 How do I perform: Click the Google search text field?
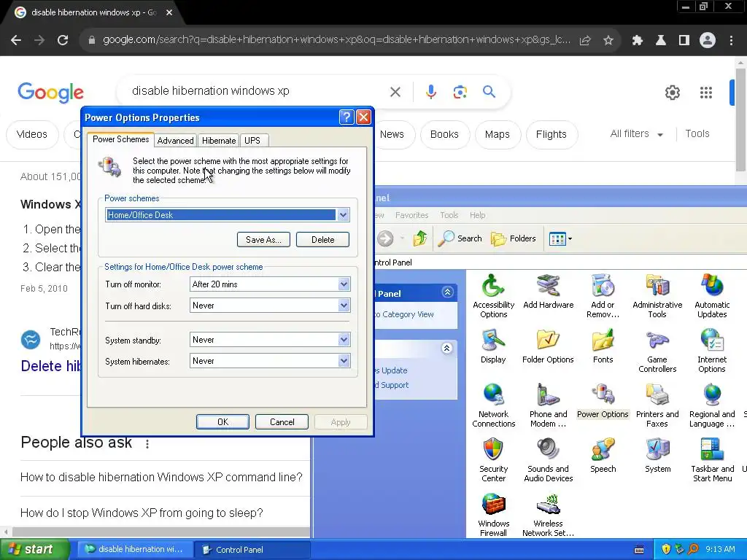(x=258, y=91)
